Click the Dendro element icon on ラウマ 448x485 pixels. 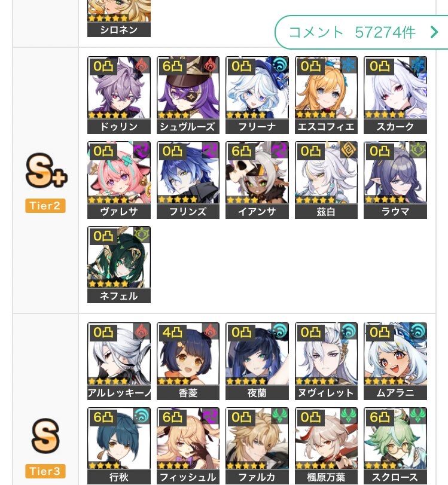pos(417,150)
